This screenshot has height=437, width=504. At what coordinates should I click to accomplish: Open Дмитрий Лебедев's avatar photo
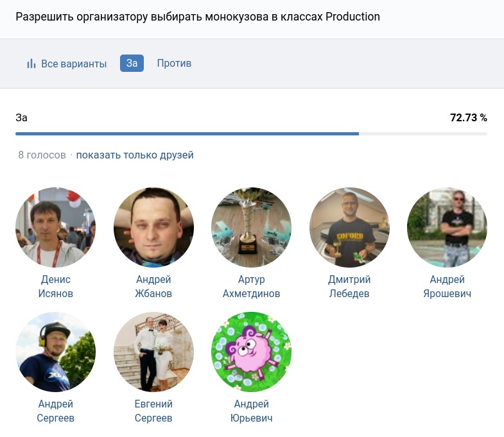(x=349, y=227)
